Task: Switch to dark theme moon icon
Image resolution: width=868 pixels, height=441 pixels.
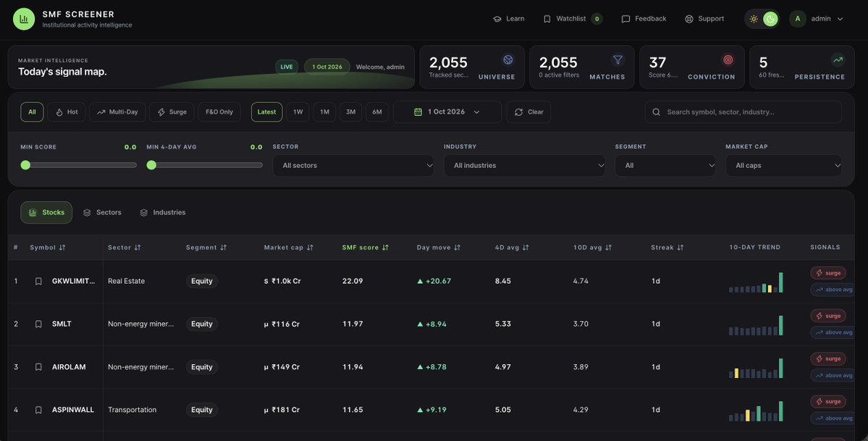Action: pos(770,19)
